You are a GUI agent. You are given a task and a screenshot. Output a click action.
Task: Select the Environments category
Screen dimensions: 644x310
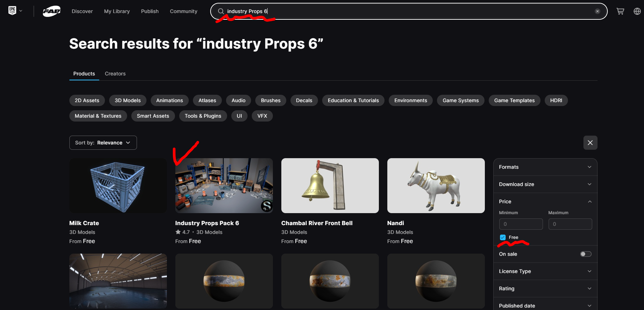(411, 100)
